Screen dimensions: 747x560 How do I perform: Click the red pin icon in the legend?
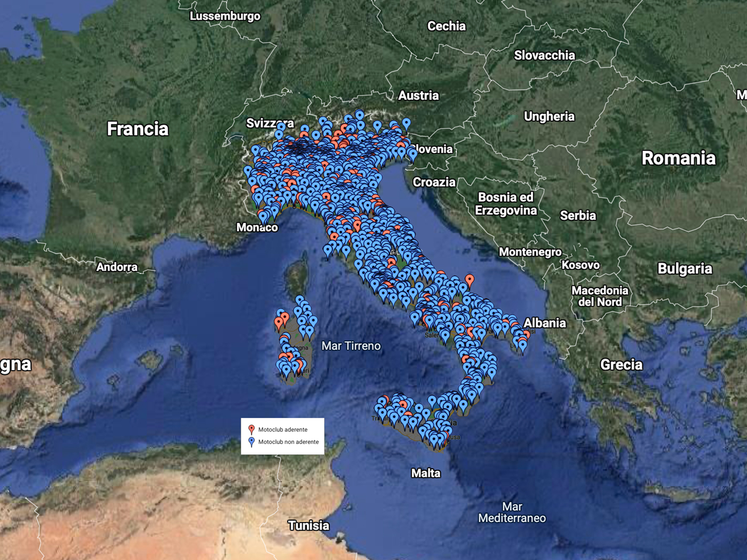point(251,429)
